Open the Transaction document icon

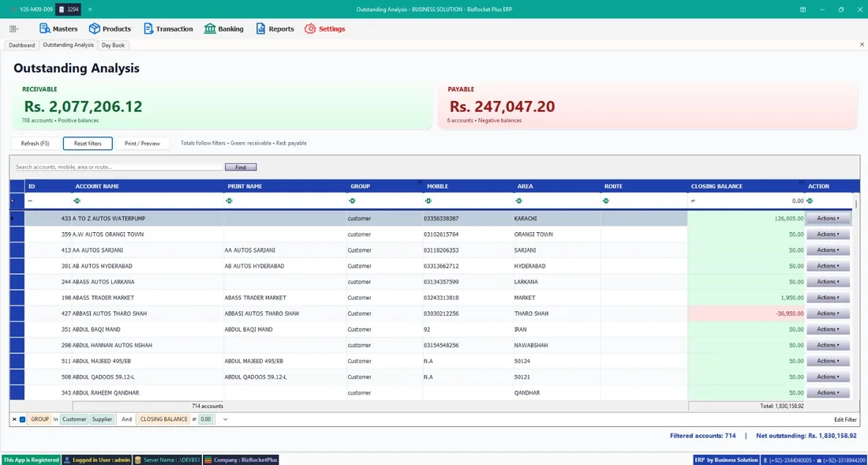148,28
